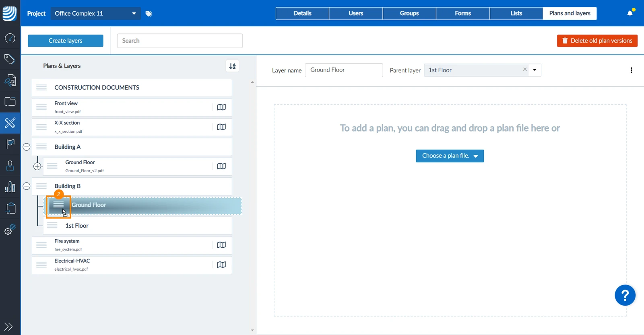Click the project tags icon beside project selector

click(149, 14)
